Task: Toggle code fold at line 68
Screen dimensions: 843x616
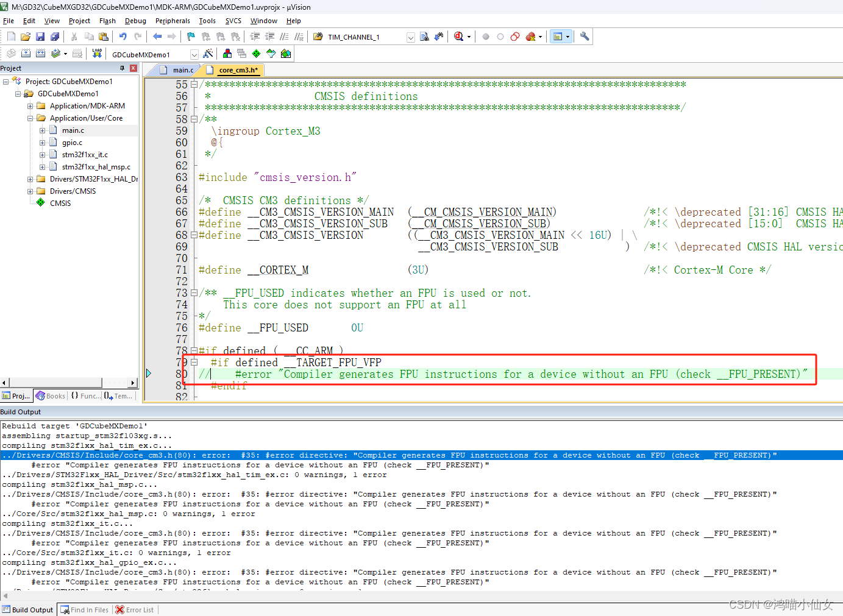Action: (x=194, y=235)
